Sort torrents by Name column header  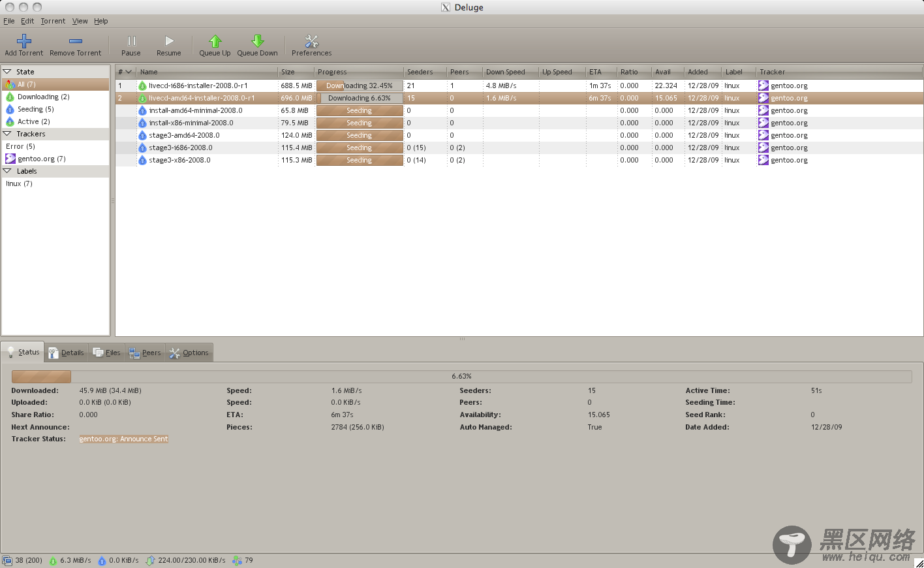207,72
